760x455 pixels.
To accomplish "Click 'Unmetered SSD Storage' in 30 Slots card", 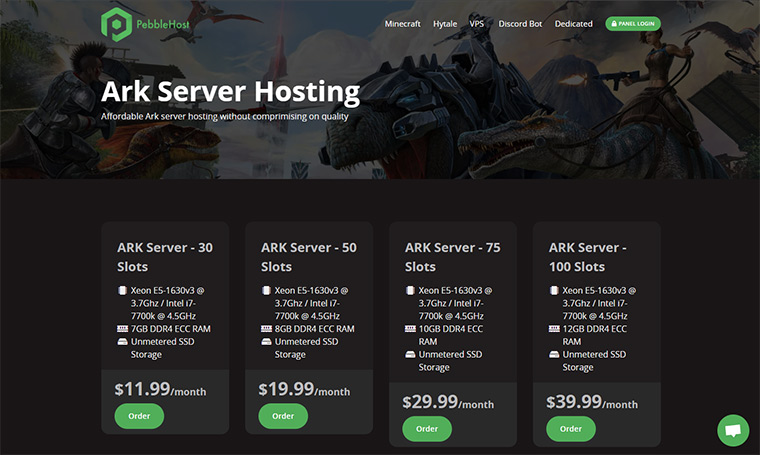I will (162, 348).
